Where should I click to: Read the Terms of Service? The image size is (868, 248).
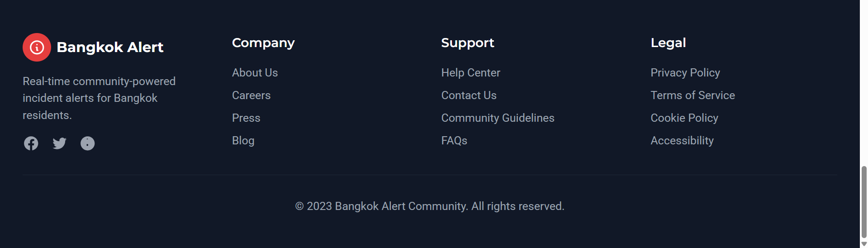[693, 95]
